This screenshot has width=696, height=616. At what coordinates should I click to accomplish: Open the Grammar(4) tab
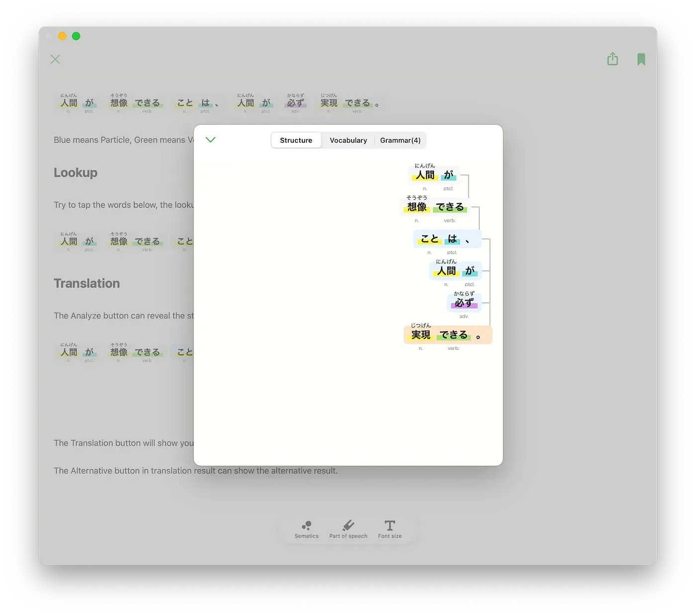click(400, 140)
